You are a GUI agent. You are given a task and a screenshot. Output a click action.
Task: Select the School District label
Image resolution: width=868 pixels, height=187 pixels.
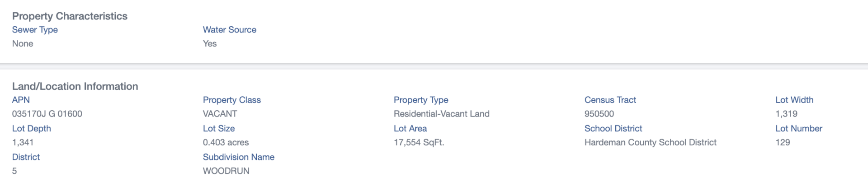613,128
